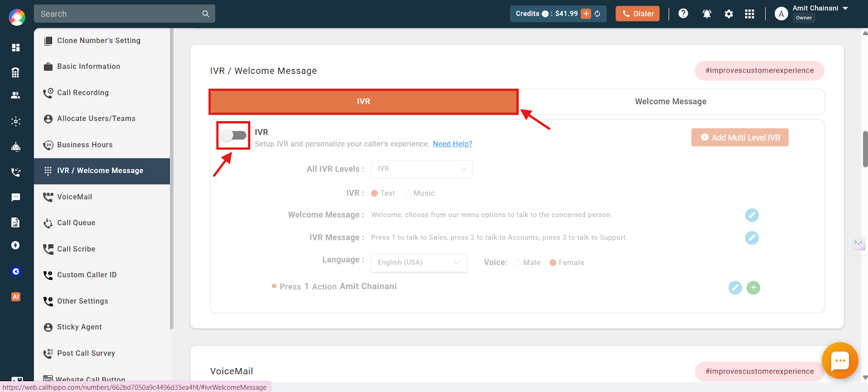Open the blue G icon in left rail

click(x=16, y=271)
